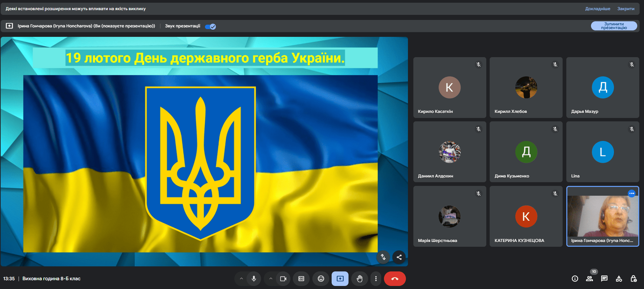Viewport: 644px width, 289px height.
Task: Click the muted mic icon on Дима Кузьменко
Action: tap(555, 129)
